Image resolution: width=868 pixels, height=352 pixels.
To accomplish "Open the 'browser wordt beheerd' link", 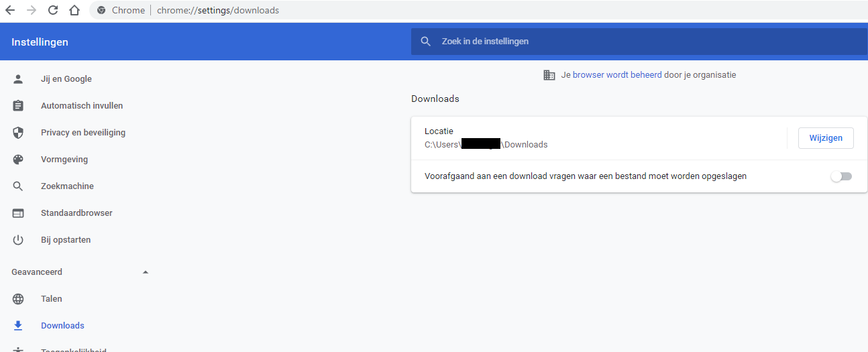I will coord(617,75).
